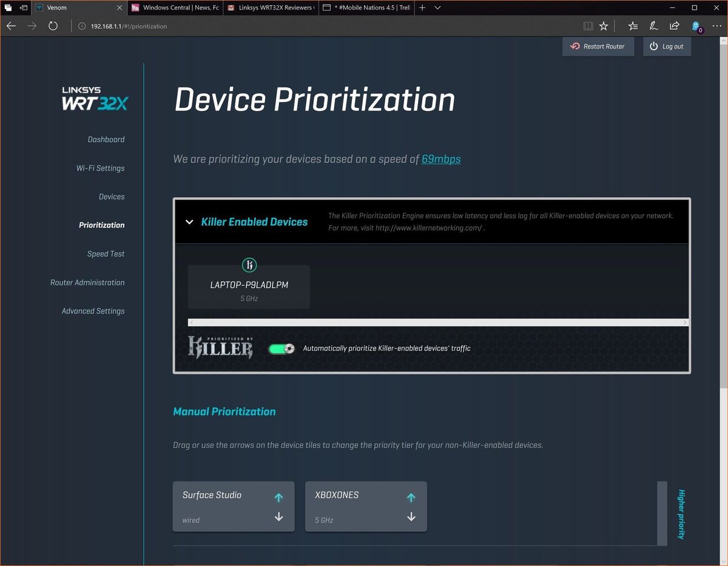Open Advanced Settings in the sidebar
The width and height of the screenshot is (728, 566).
(93, 311)
